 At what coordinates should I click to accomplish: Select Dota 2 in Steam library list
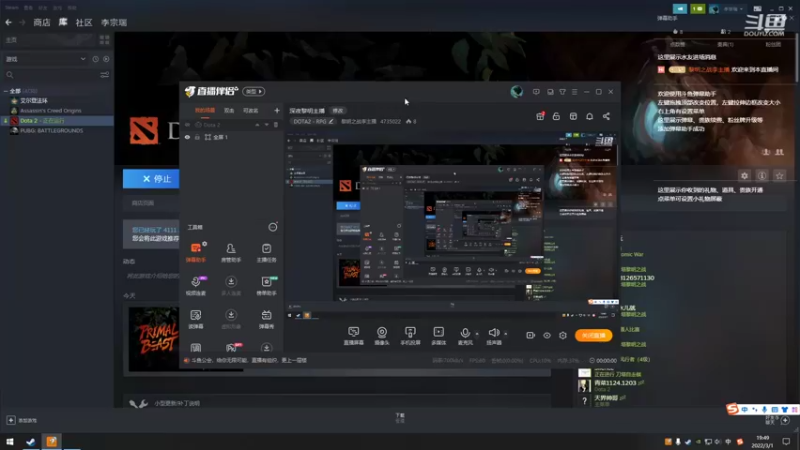point(57,121)
